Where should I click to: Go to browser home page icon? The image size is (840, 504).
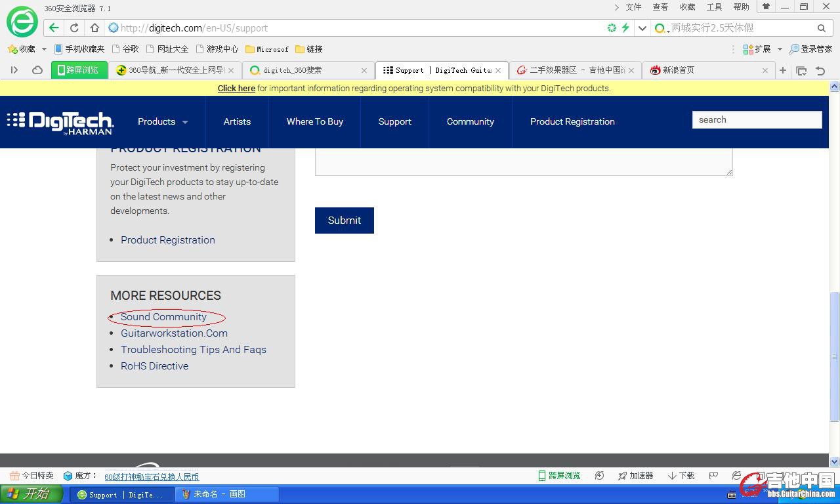coord(94,28)
